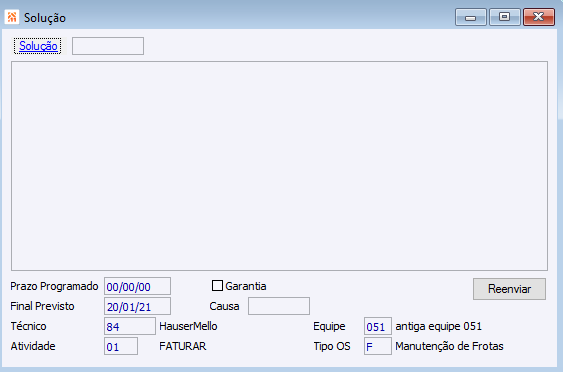The image size is (563, 372).
Task: Click the orange application icon in title bar
Action: (12, 17)
